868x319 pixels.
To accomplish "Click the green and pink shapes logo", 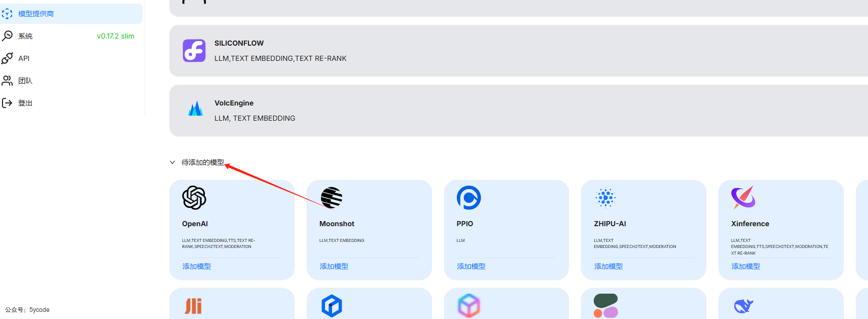I will click(x=606, y=306).
